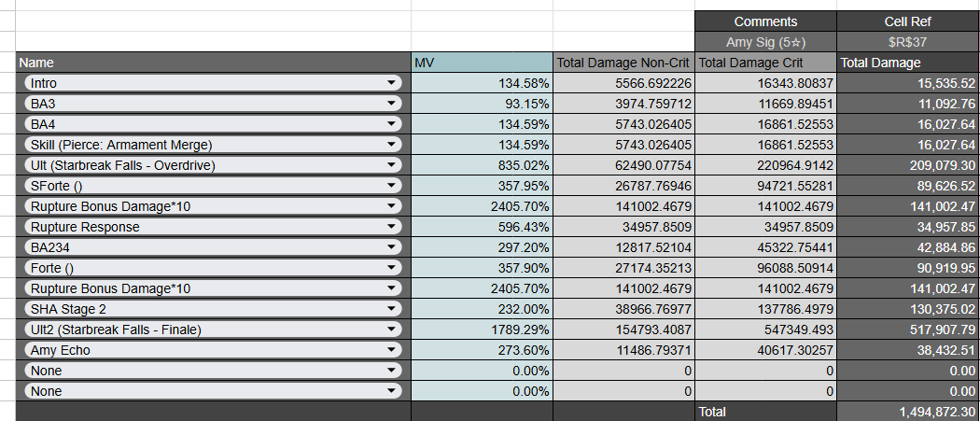Select non-crit value 26787.76946
Screen dimensions: 980x421
623,186
